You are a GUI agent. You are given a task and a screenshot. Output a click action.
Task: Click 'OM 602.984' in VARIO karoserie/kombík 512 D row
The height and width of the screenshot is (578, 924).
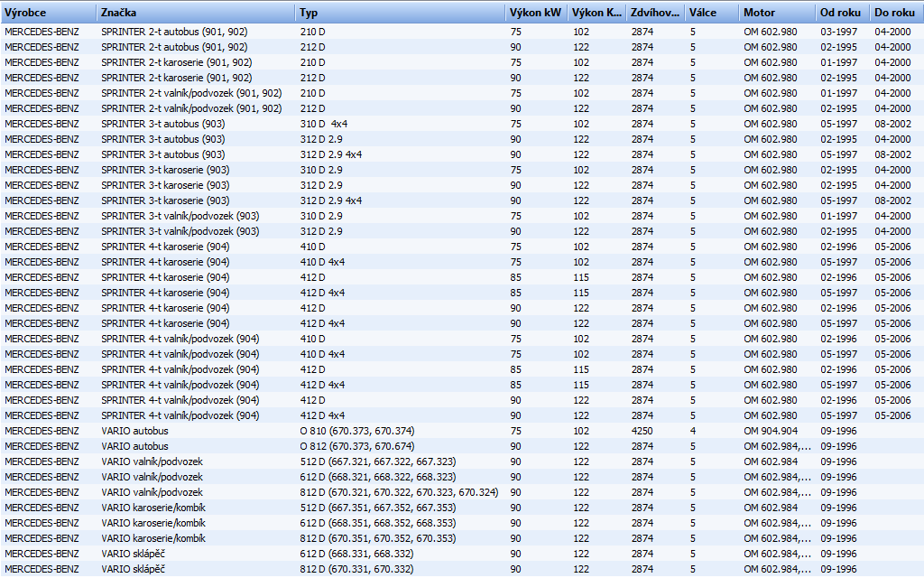pos(771,508)
